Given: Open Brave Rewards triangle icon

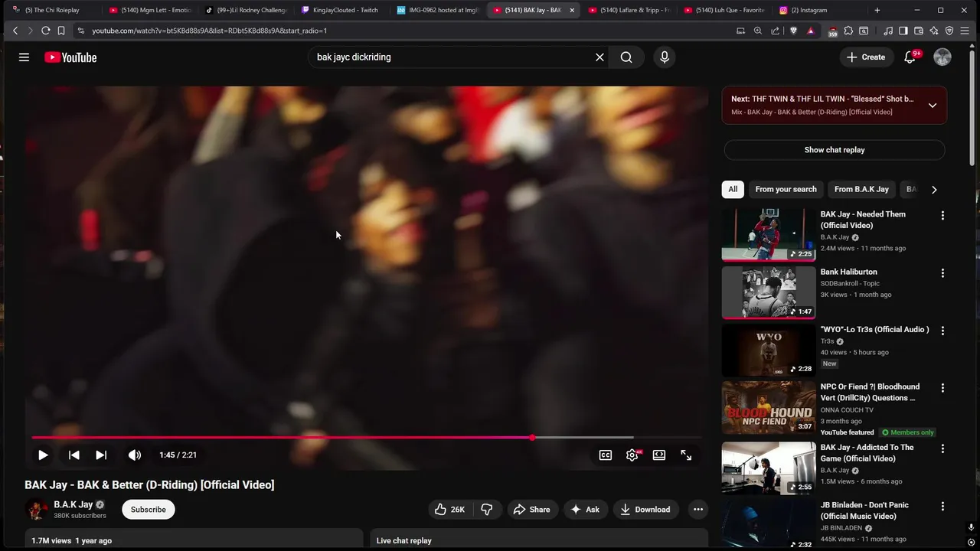Looking at the screenshot, I should click(x=811, y=31).
